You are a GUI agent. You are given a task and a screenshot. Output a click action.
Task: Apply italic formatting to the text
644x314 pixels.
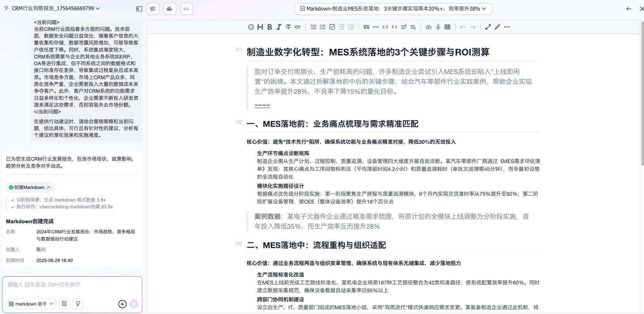click(279, 27)
